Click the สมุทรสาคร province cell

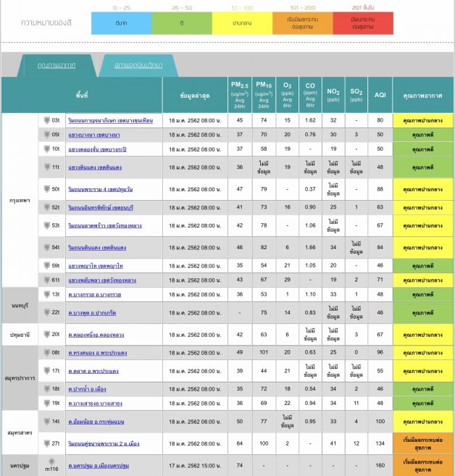[x=20, y=433]
